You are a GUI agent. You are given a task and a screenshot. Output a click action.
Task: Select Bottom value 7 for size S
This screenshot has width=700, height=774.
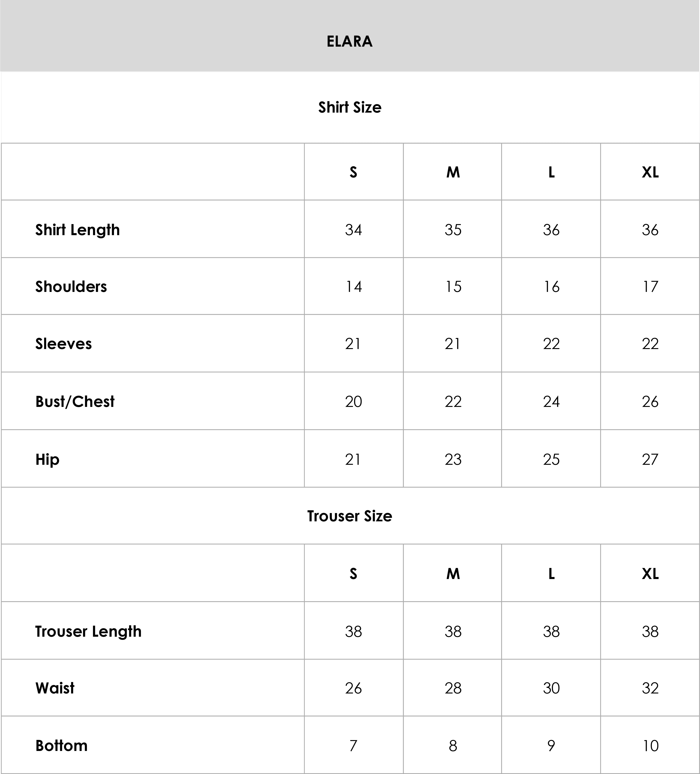point(353,746)
